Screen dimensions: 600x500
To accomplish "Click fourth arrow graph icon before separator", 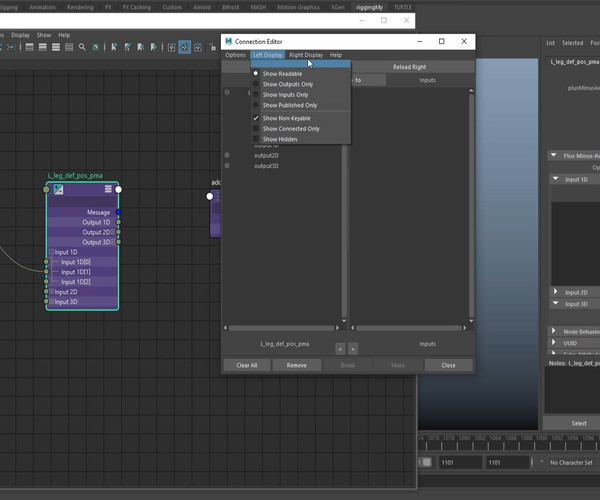I will click(153, 47).
